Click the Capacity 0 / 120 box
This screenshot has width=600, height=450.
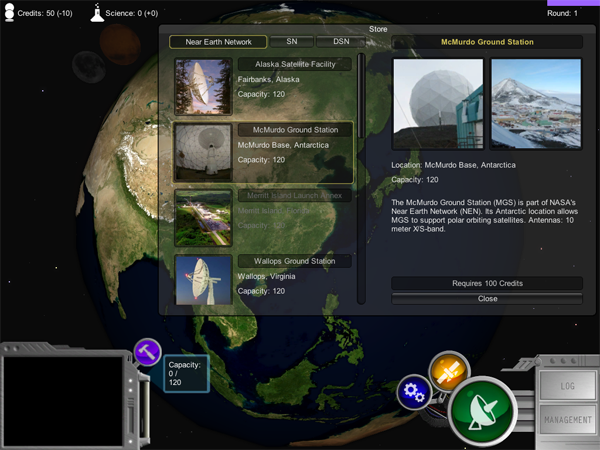pos(187,374)
